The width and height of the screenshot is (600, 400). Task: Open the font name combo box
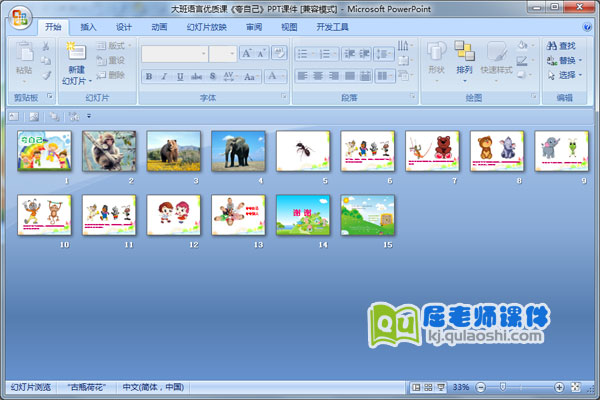click(x=173, y=53)
